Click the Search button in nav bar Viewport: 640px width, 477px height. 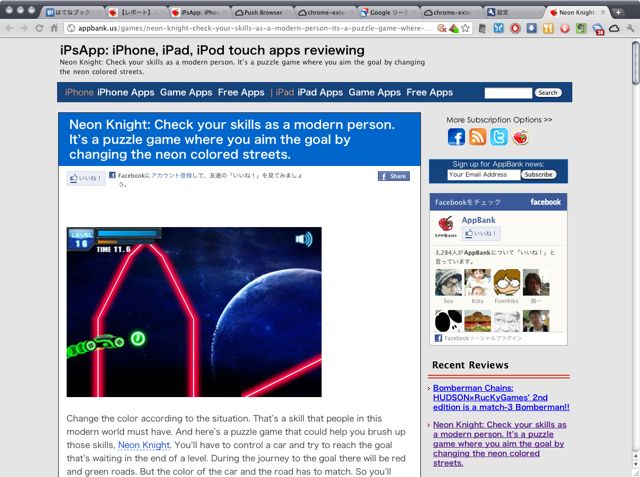[548, 93]
